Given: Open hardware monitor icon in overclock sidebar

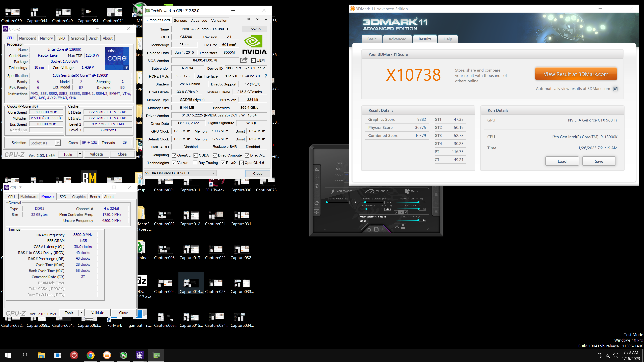Looking at the screenshot, I should click(x=316, y=212).
